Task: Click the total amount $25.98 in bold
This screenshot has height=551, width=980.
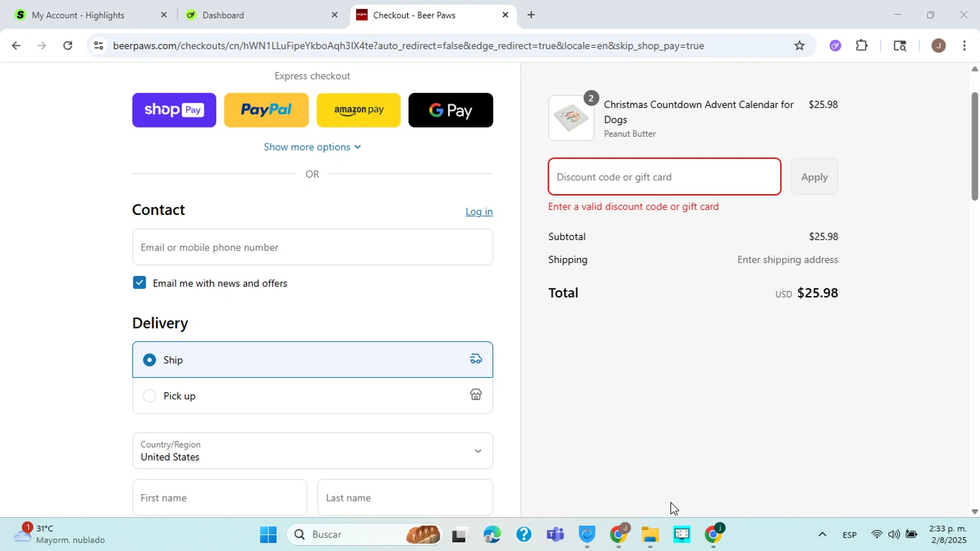Action: [x=817, y=293]
